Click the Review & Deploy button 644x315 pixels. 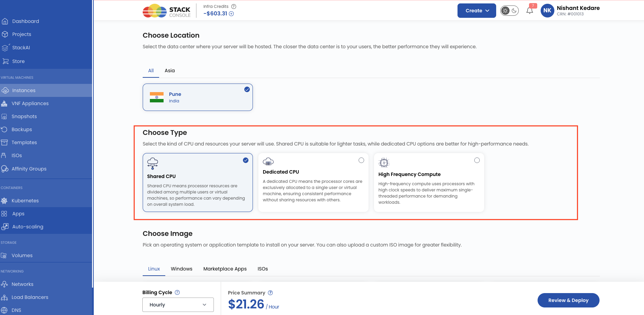coord(568,300)
